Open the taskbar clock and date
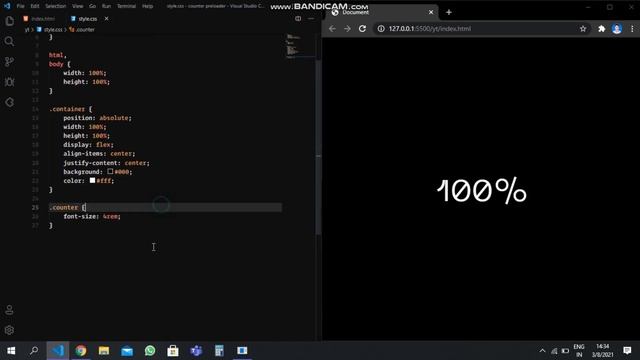 point(602,351)
